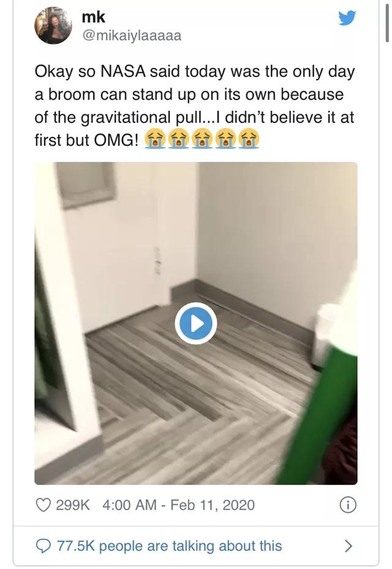Click the word NASA in tweet

(x=123, y=71)
